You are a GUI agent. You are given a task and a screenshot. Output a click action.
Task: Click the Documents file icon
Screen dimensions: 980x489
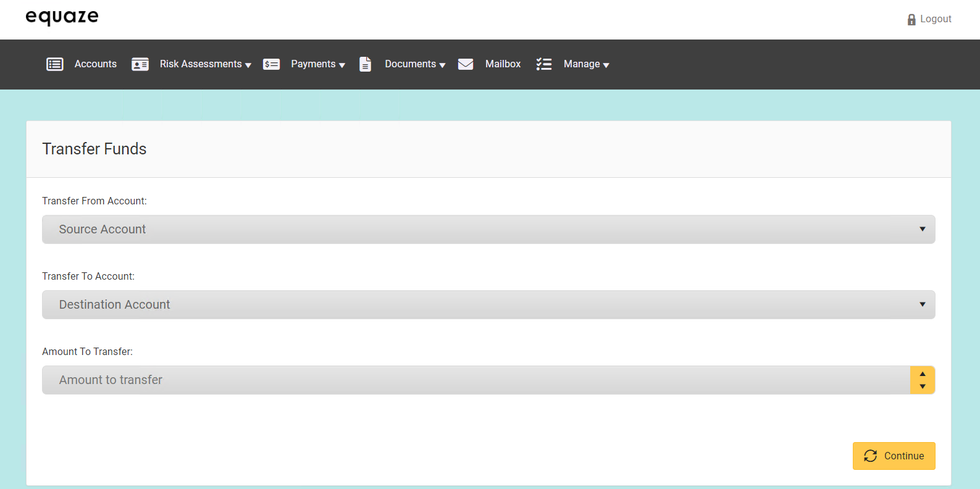(x=366, y=64)
